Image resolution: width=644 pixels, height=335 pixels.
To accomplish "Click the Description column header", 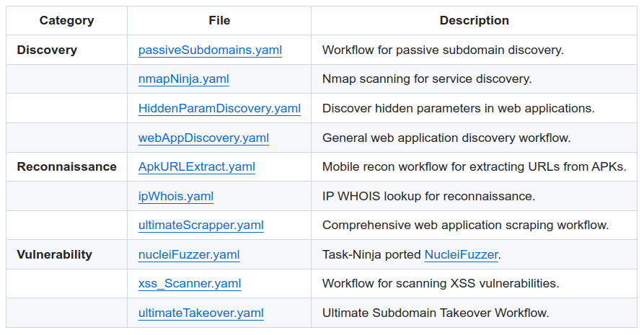I will pos(474,20).
